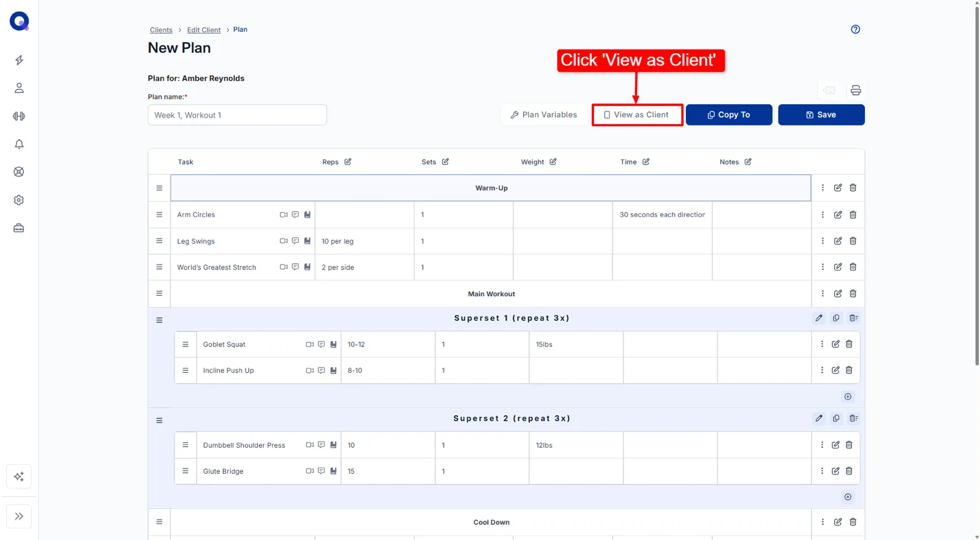Save the plan
Viewport: 980px width, 540px height.
pyautogui.click(x=821, y=114)
